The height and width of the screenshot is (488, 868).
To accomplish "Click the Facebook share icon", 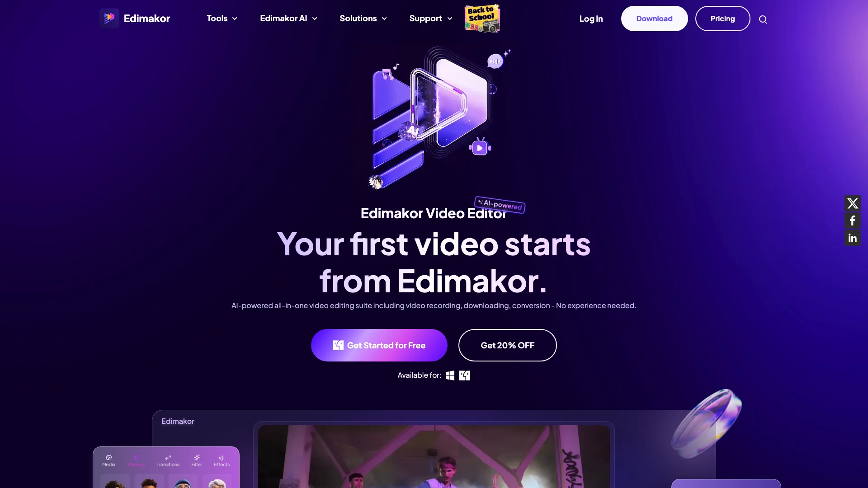I will coord(853,221).
